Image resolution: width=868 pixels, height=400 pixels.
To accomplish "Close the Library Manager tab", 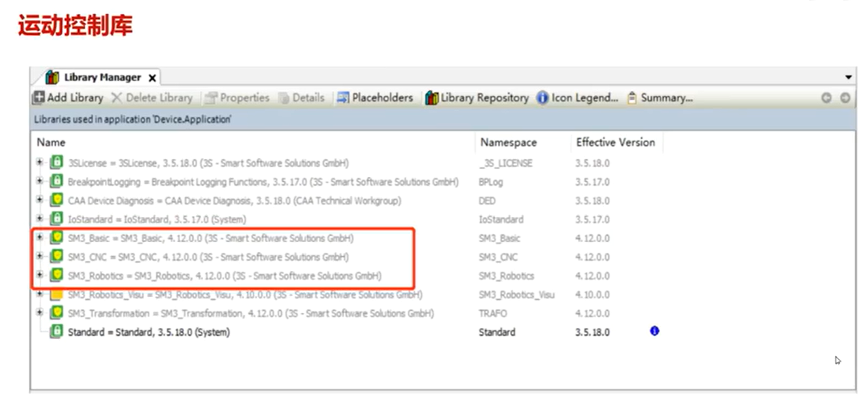I will pyautogui.click(x=152, y=78).
